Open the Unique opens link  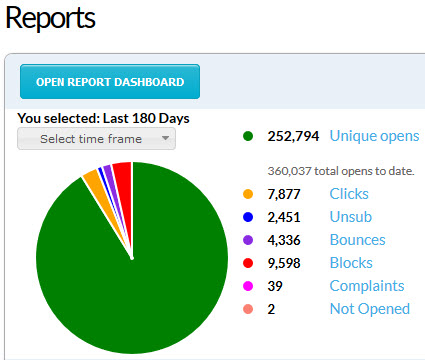coord(374,136)
